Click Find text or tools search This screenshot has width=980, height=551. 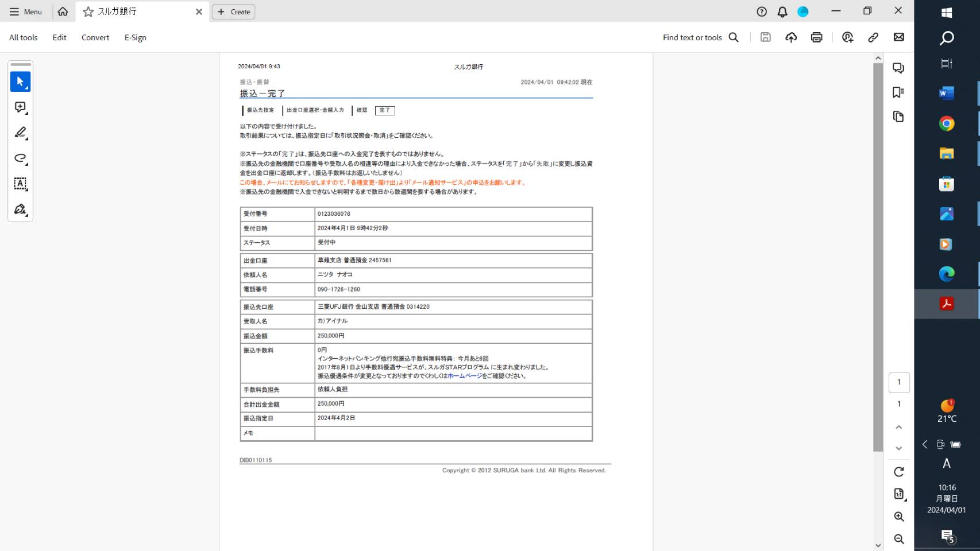700,37
